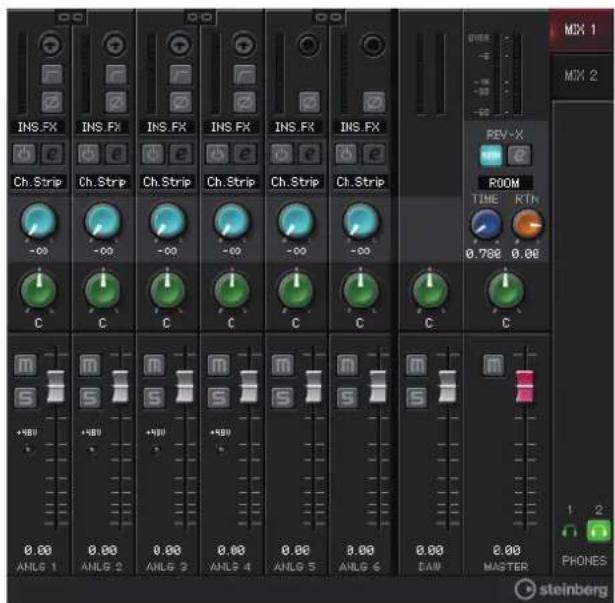Viewport: 615px width, 603px height.
Task: Toggle stereo link for channels 1 and 2
Action: point(71,17)
